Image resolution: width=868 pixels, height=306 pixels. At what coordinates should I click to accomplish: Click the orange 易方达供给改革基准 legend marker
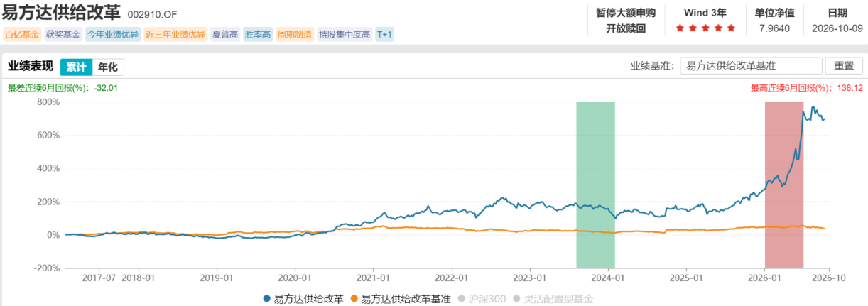(x=354, y=299)
